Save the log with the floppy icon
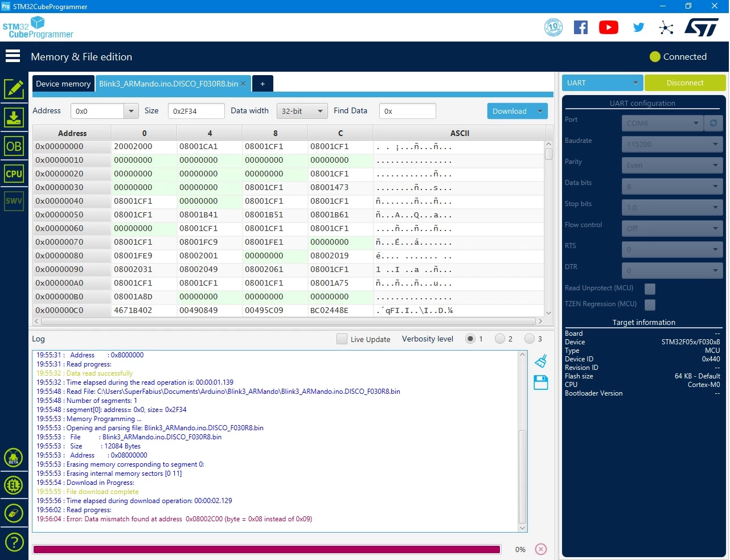The image size is (730, 560). coord(541,382)
